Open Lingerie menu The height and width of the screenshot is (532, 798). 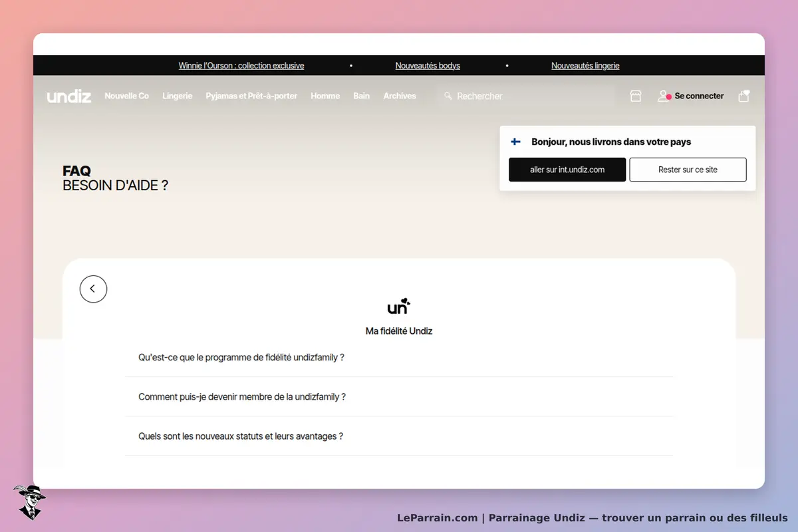point(178,96)
